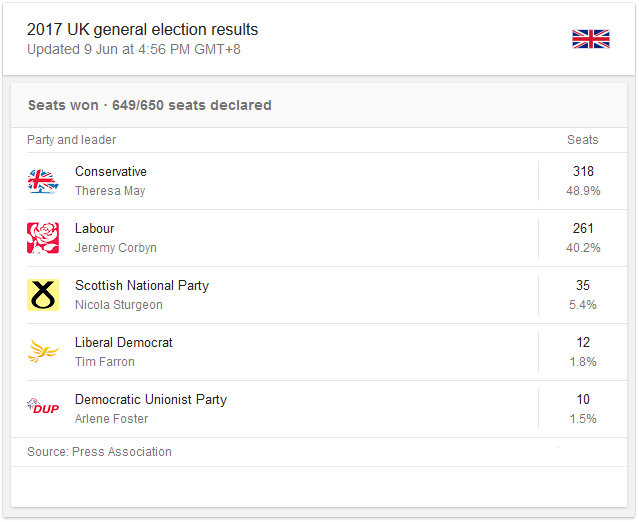The width and height of the screenshot is (639, 522).
Task: Select Theresa May leader name
Action: pyautogui.click(x=110, y=191)
